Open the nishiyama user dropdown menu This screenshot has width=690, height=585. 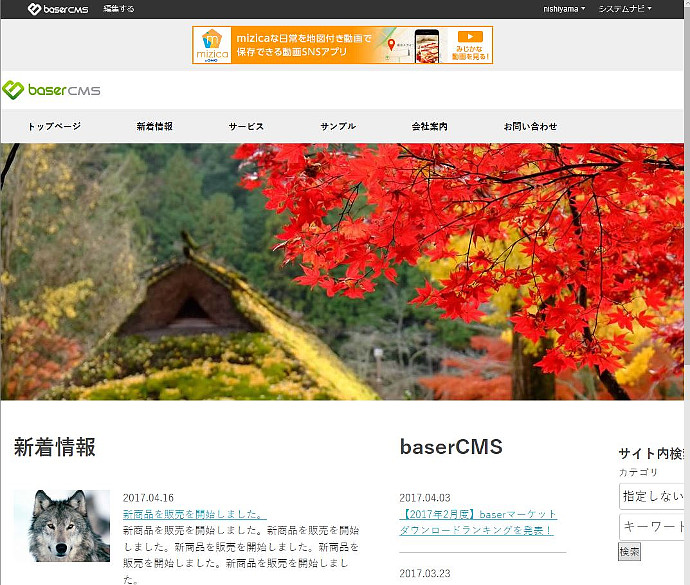click(564, 9)
